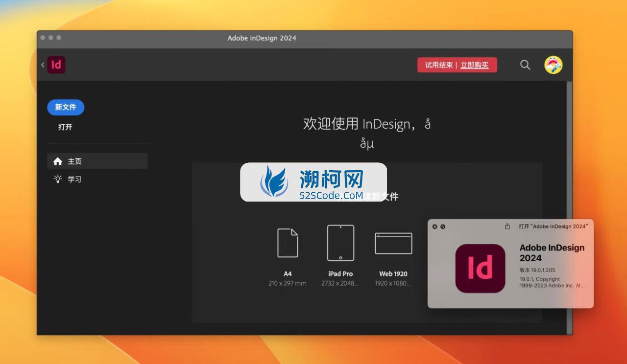Open the user profile avatar

coord(554,65)
